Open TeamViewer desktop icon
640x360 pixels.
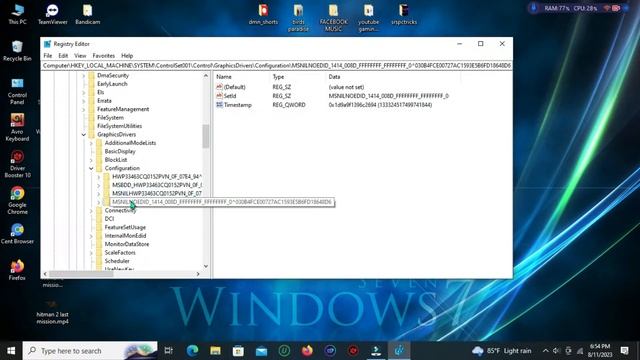coord(52,14)
